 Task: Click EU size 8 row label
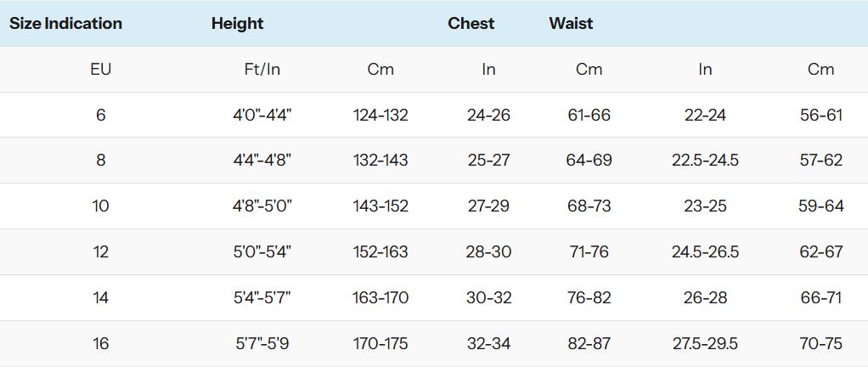coord(101,160)
